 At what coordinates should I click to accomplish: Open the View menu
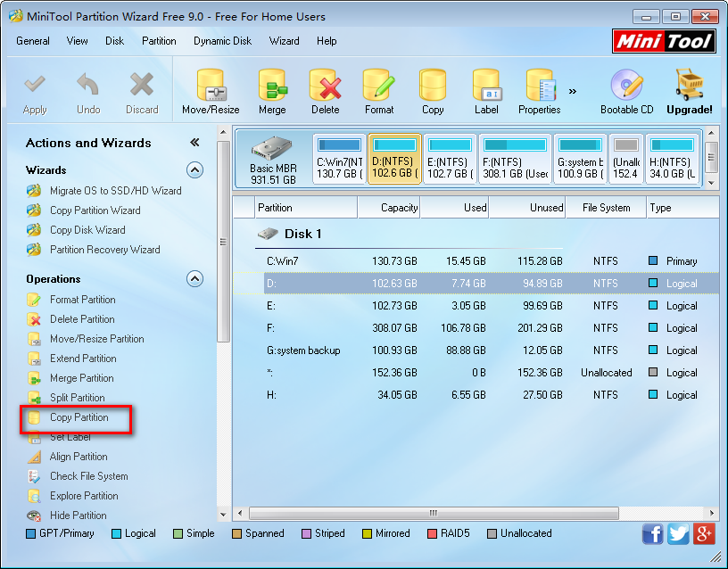[x=77, y=41]
